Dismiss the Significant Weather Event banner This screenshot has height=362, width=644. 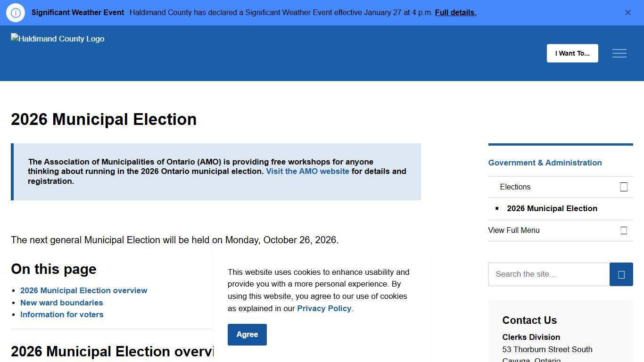[x=628, y=13]
